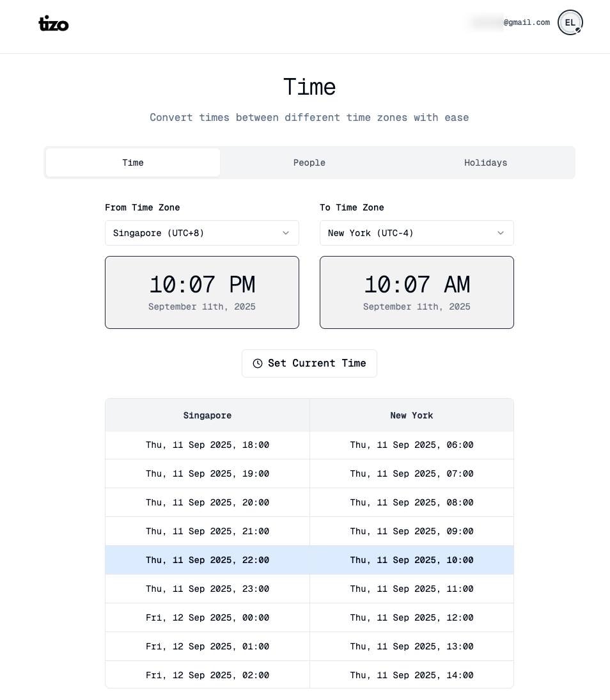This screenshot has width=610, height=700.
Task: Select the Singapore 18:00 table row
Action: click(x=309, y=445)
